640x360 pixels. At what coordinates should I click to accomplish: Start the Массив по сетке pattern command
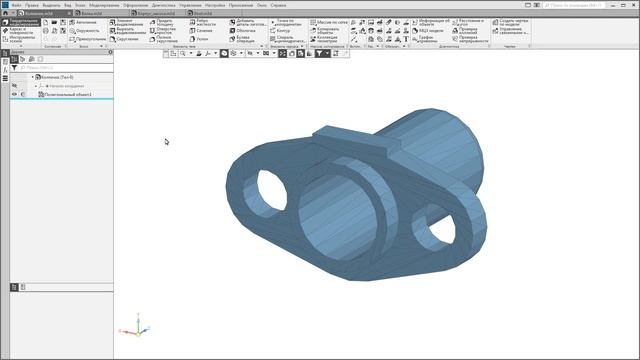(x=329, y=22)
